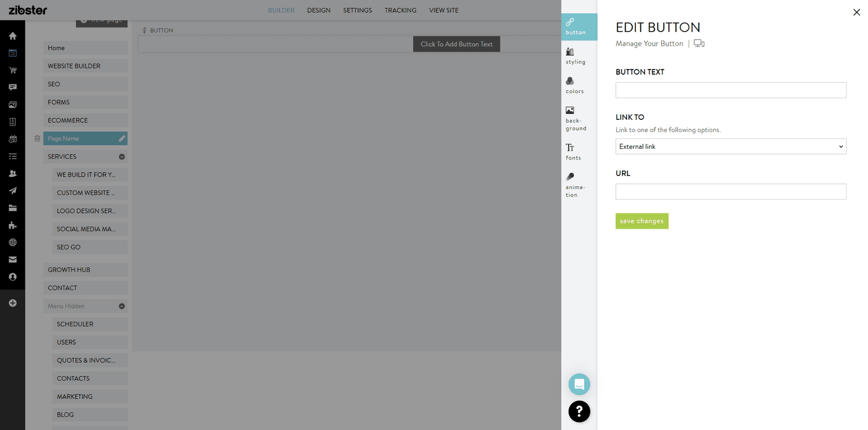
Task: Collapse the Menu Hidden page group
Action: point(122,306)
